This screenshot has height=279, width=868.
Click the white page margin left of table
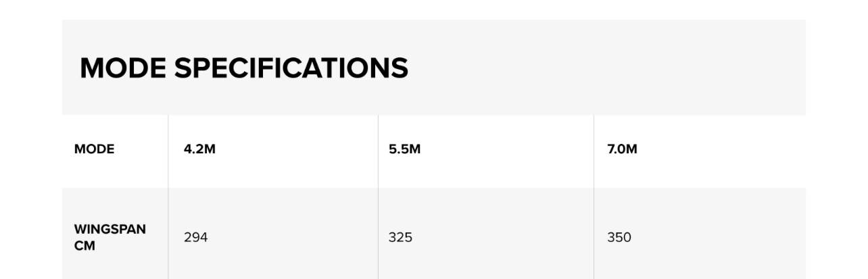[x=30, y=149]
